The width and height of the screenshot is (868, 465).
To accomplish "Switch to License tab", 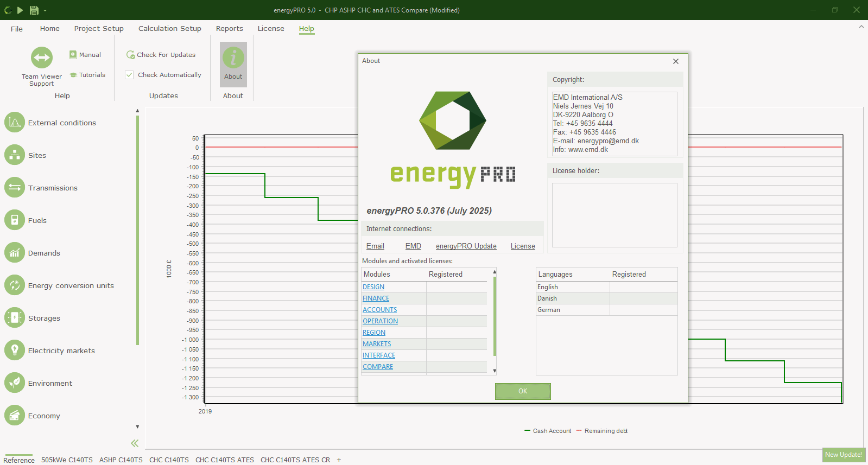I will pos(271,29).
